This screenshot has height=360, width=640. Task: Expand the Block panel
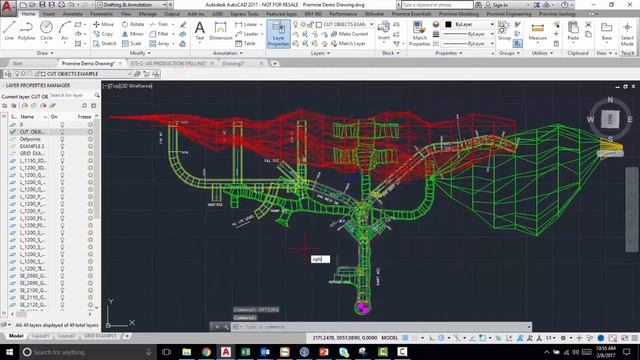click(x=391, y=53)
